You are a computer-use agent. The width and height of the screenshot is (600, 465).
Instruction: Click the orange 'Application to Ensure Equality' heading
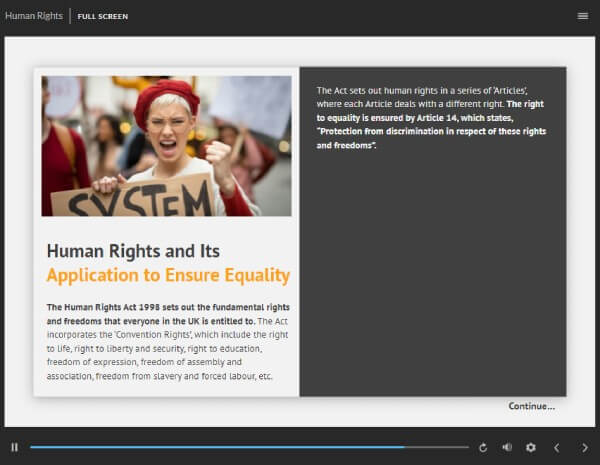pos(168,275)
